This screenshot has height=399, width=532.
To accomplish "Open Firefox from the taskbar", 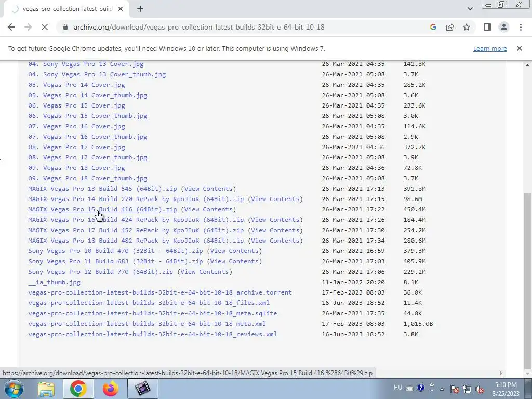I will point(110,389).
